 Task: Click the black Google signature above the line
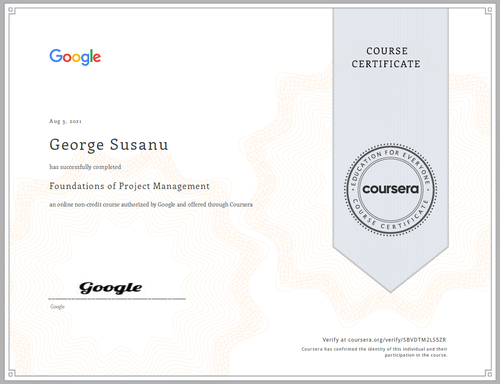pyautogui.click(x=110, y=288)
